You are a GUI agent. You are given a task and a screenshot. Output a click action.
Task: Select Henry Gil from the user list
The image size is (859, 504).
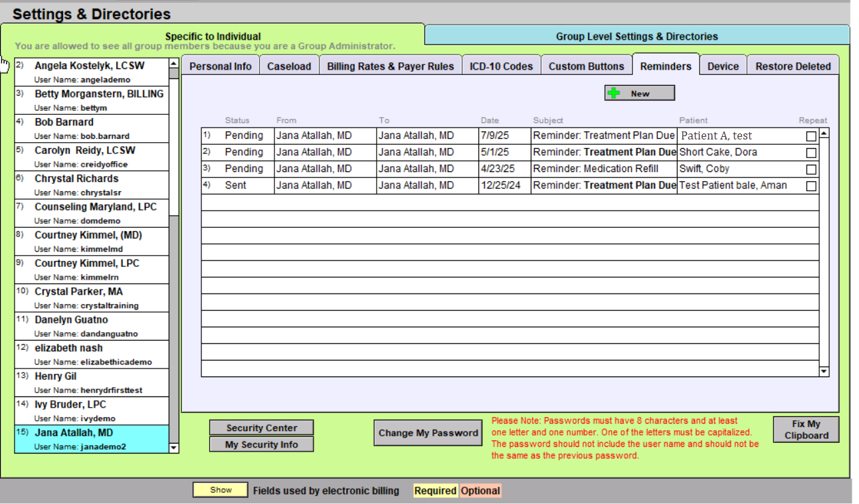click(56, 377)
